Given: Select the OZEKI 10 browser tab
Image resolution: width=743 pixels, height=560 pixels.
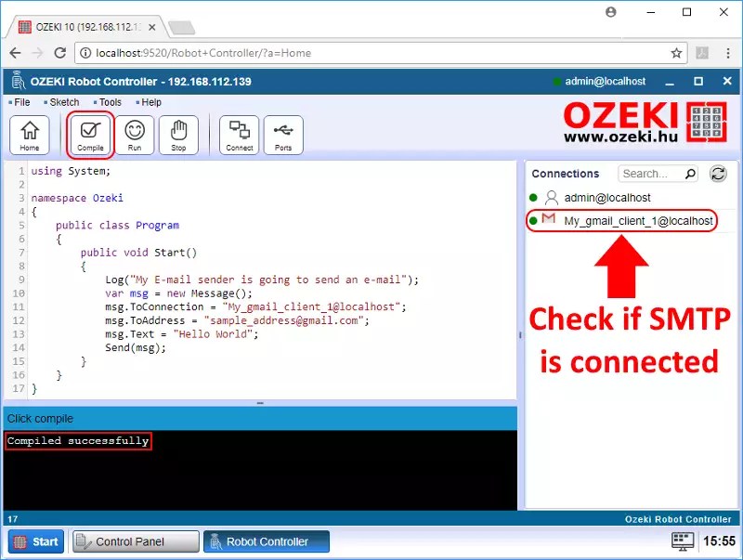Looking at the screenshot, I should (x=87, y=27).
